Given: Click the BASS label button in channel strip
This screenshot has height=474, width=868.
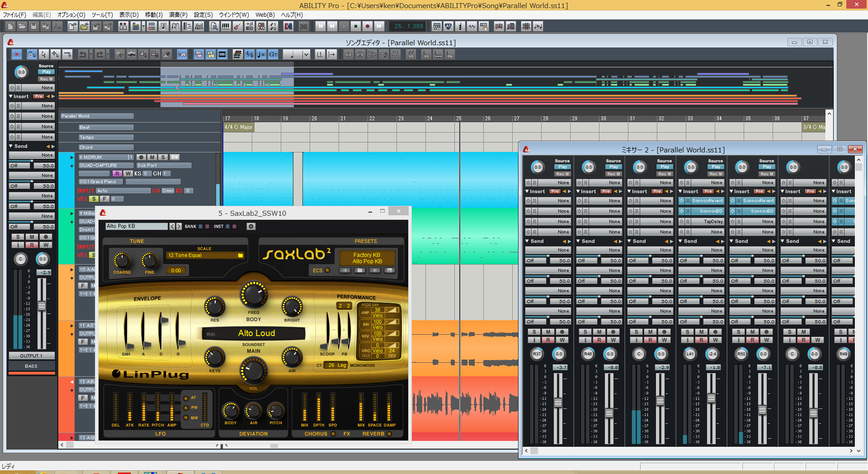Looking at the screenshot, I should (x=31, y=366).
